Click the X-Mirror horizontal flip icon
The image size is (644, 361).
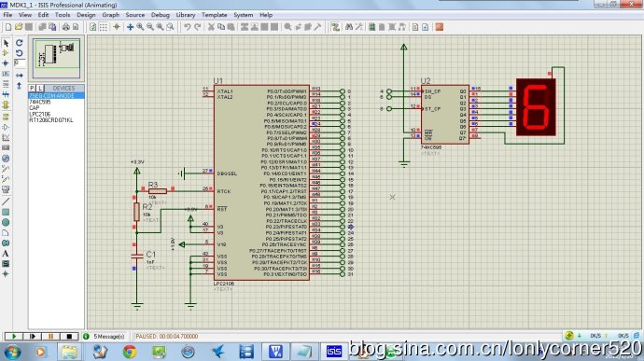pyautogui.click(x=20, y=76)
